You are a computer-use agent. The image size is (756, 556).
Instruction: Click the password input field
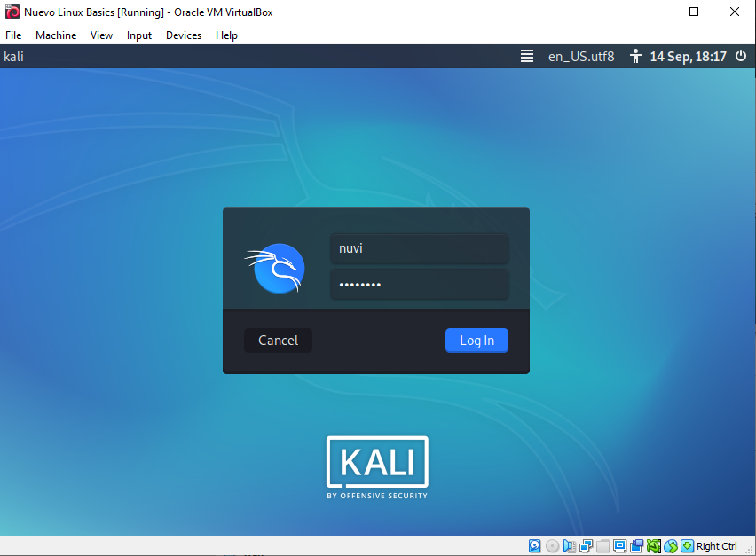419,283
